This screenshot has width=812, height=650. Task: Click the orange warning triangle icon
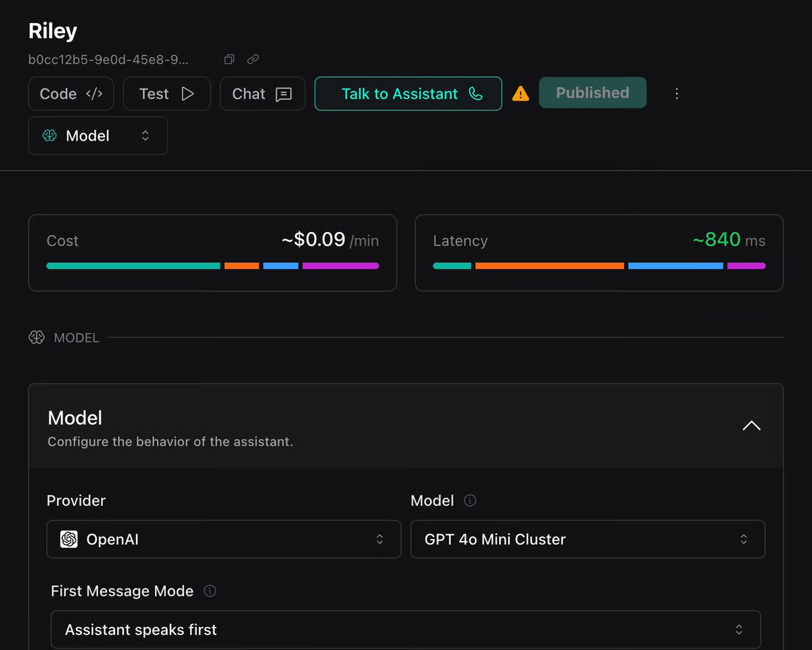[520, 94]
